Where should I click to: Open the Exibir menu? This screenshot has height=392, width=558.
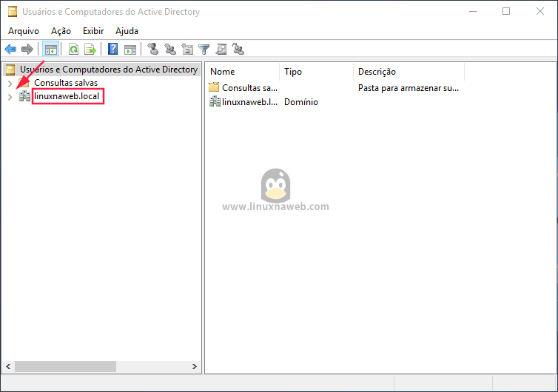(93, 31)
